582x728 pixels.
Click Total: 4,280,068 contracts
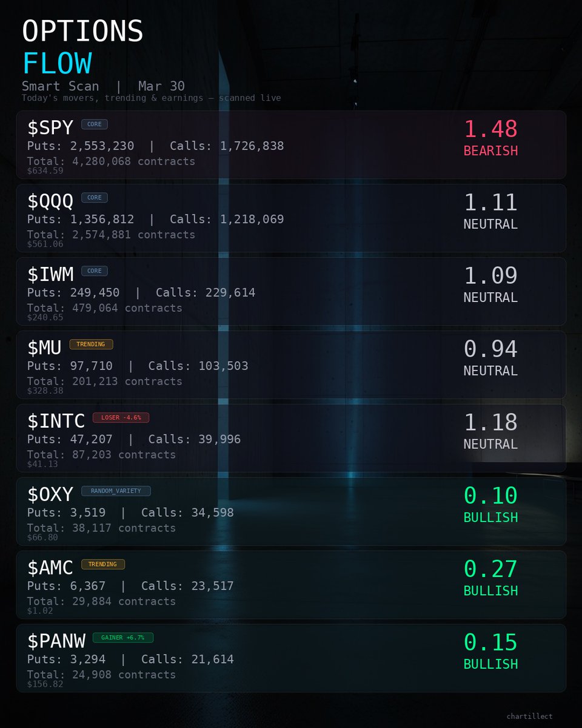[112, 161]
